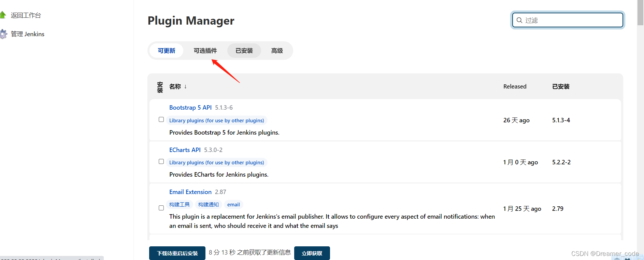Go to the 高级 tab
This screenshot has height=260, width=644.
pyautogui.click(x=277, y=51)
